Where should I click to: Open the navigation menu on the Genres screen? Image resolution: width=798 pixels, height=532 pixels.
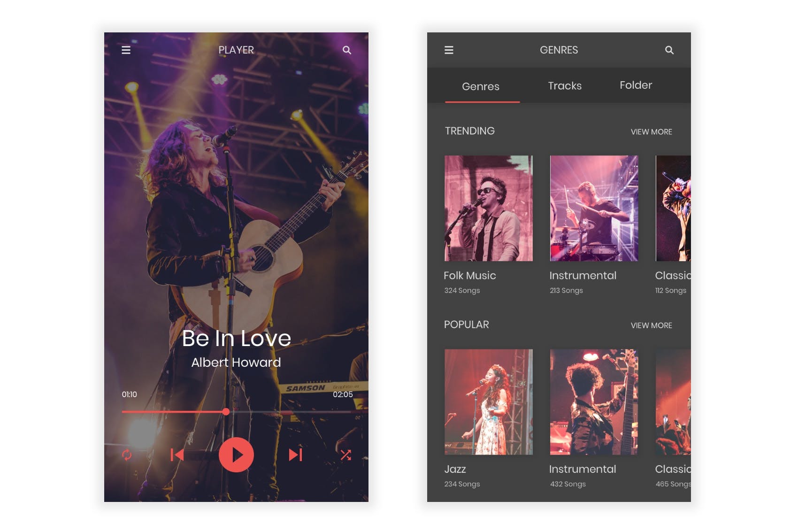tap(449, 50)
